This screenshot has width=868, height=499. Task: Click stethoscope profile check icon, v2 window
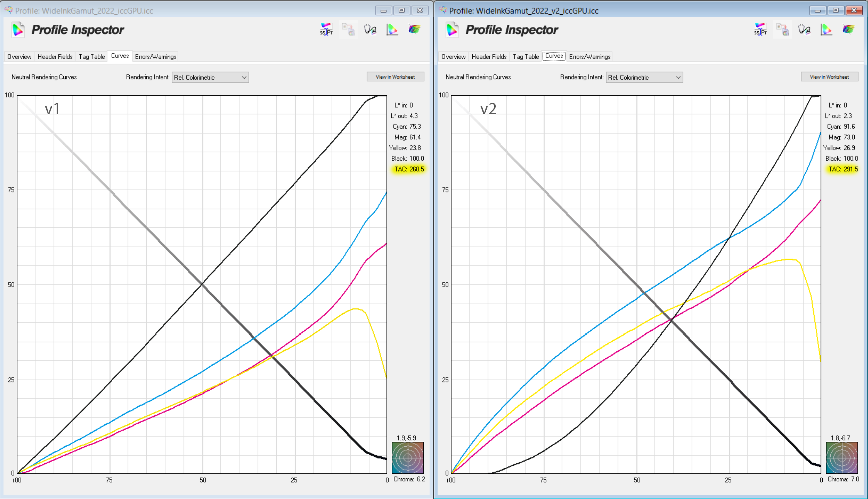pos(804,30)
